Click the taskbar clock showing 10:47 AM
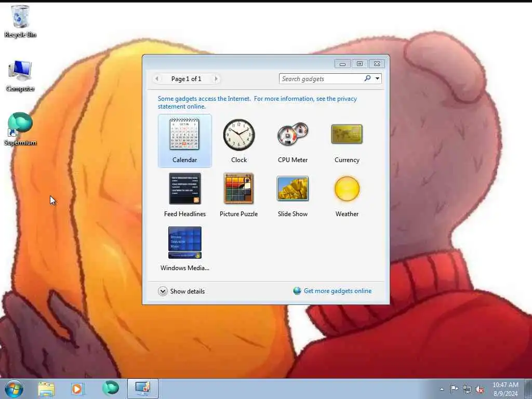Image resolution: width=532 pixels, height=399 pixels. pos(506,389)
